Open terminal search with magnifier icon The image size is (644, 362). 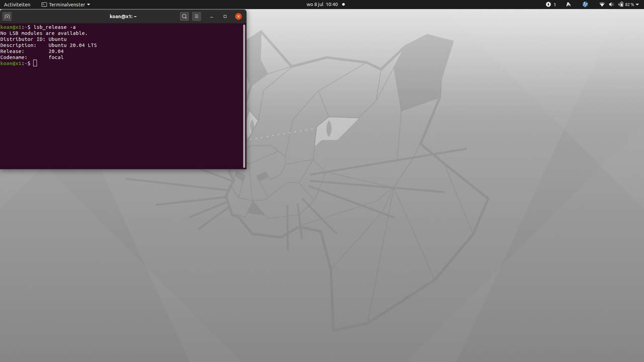click(x=185, y=17)
